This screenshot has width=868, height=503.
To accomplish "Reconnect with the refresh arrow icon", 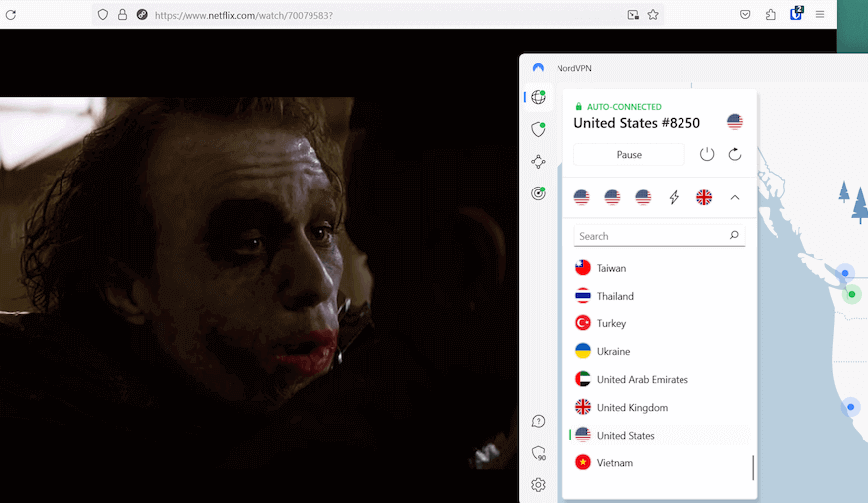I will (x=735, y=154).
